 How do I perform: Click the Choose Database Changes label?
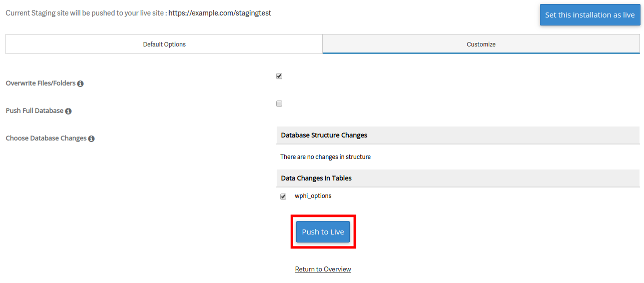[x=46, y=138]
